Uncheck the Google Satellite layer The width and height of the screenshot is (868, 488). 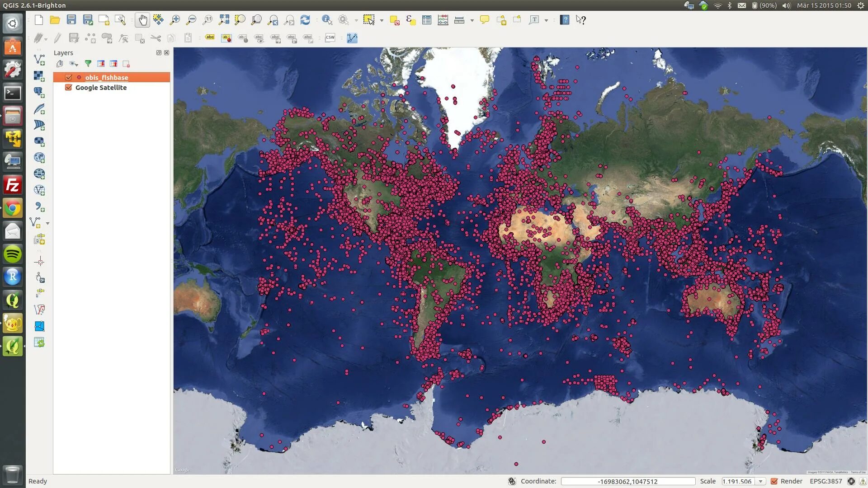[x=69, y=87]
